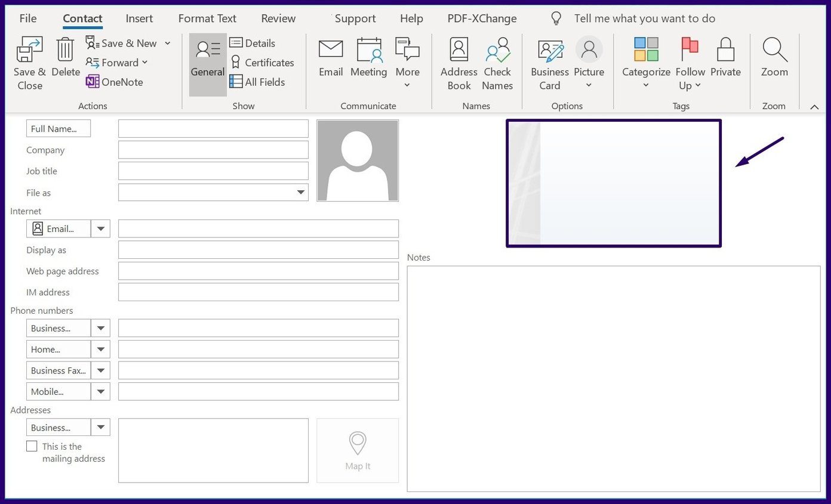The image size is (831, 504).
Task: Open the Address Book
Action: tap(459, 64)
